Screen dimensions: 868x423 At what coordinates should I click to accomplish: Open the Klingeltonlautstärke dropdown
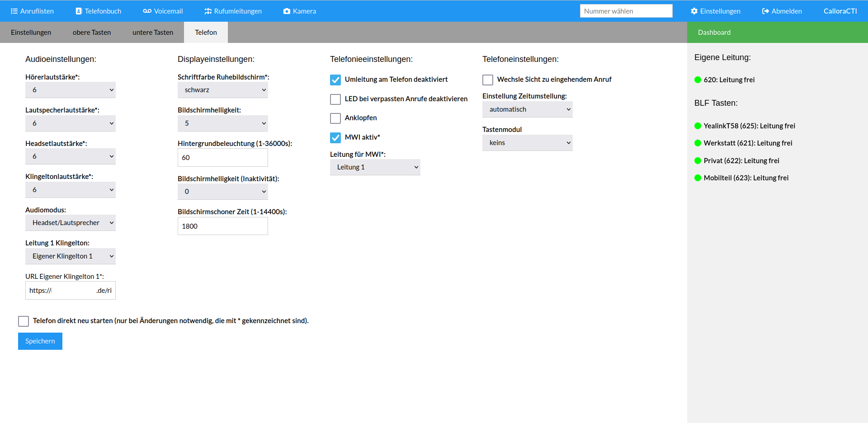click(71, 190)
